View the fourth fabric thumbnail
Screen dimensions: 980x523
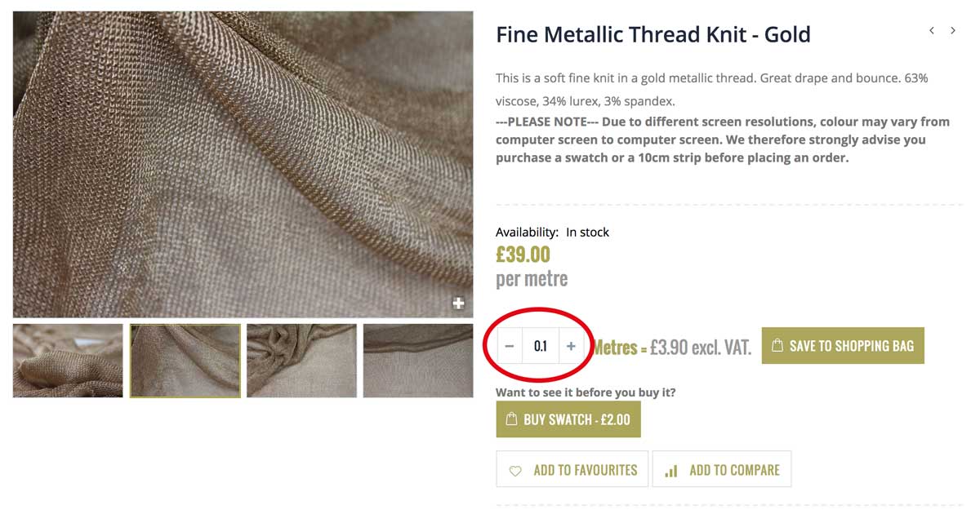(x=418, y=361)
